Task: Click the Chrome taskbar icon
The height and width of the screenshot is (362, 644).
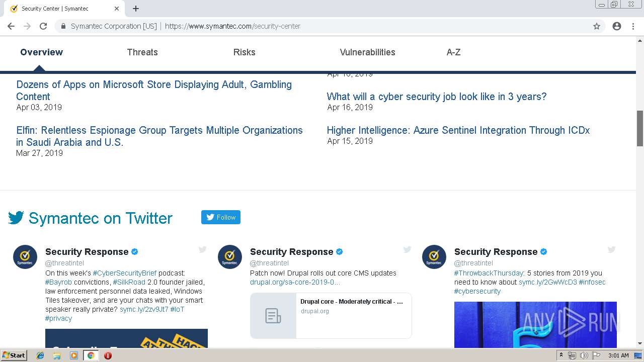Action: tap(91, 355)
